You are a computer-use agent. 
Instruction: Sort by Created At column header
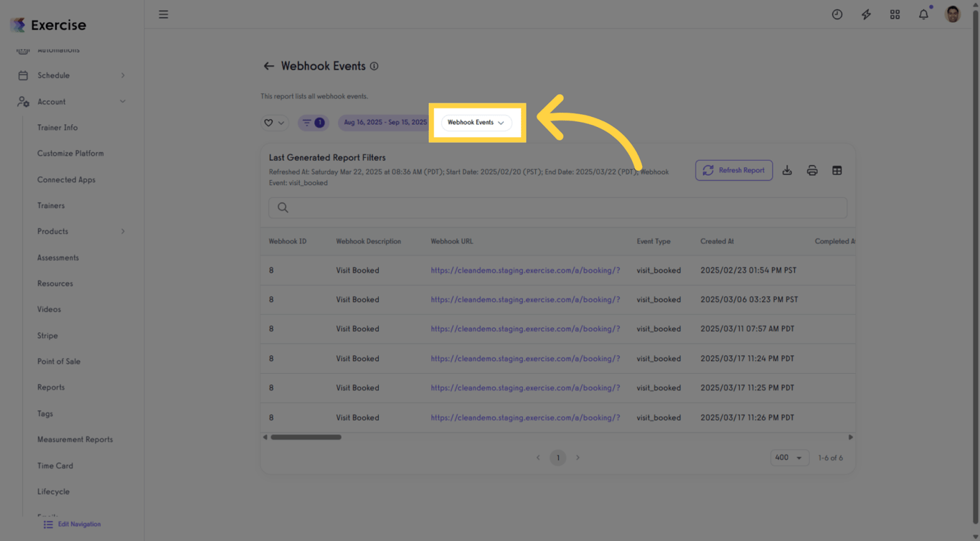pyautogui.click(x=717, y=241)
